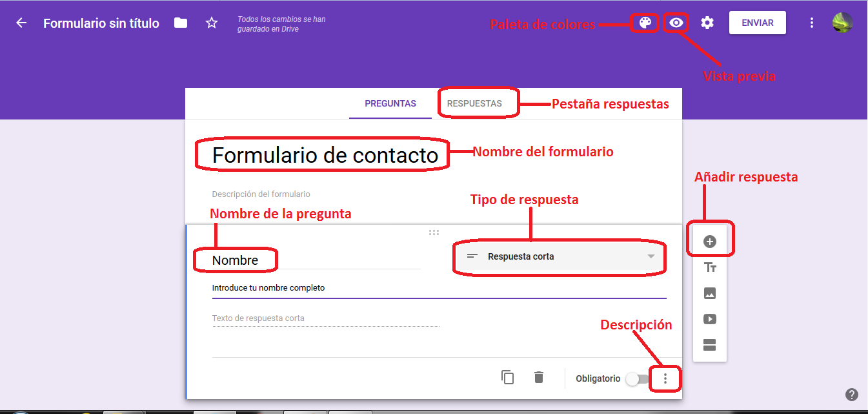Click the question drag handle dots
The height and width of the screenshot is (414, 868).
point(434,233)
